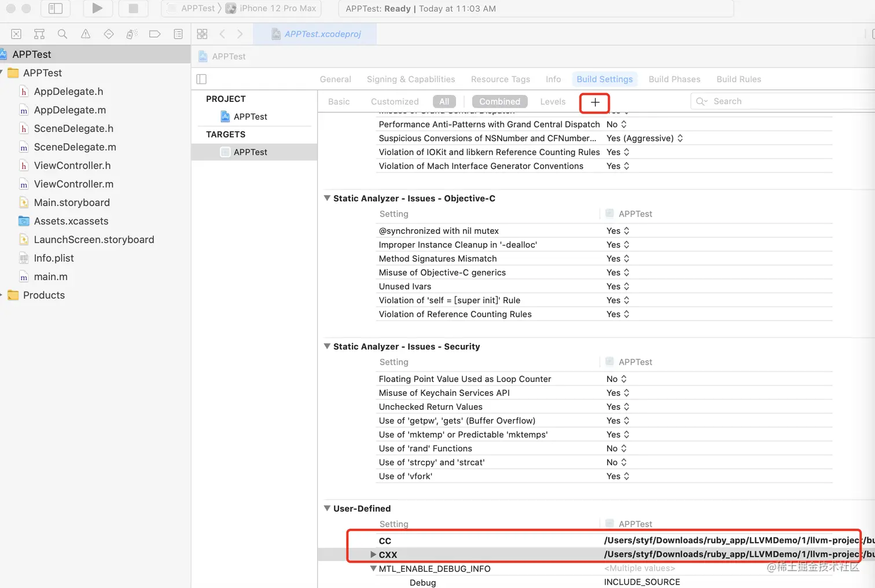Go back in editor history
The image size is (875, 588).
coord(222,34)
